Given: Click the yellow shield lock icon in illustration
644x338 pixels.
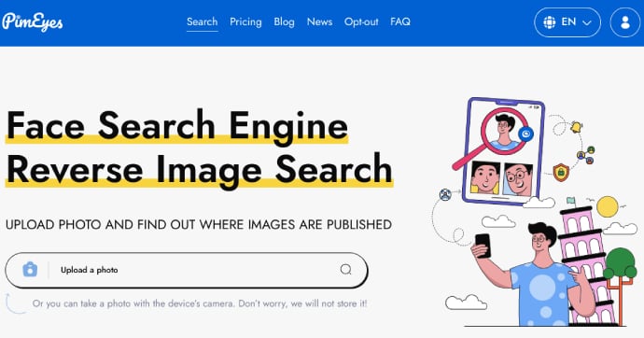Looking at the screenshot, I should pos(561,172).
